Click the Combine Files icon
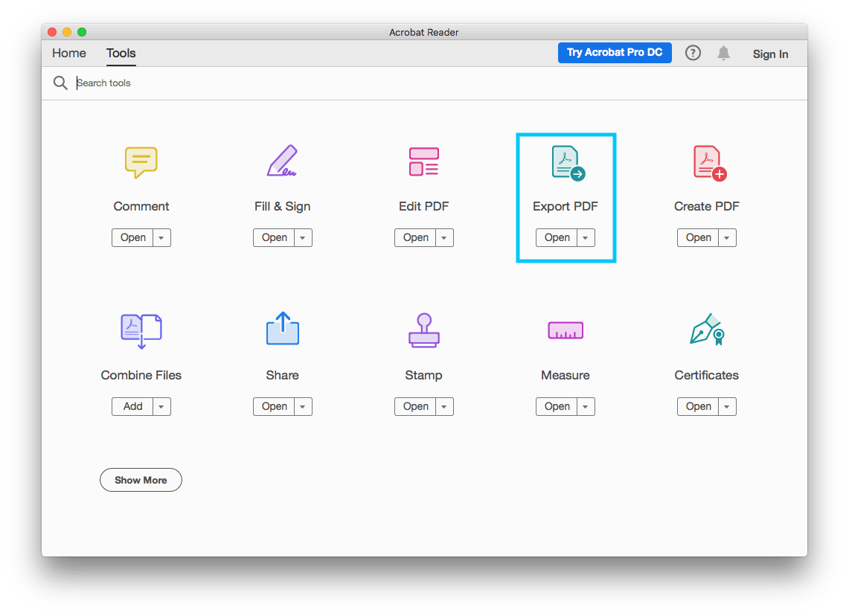The width and height of the screenshot is (849, 616). (x=141, y=331)
